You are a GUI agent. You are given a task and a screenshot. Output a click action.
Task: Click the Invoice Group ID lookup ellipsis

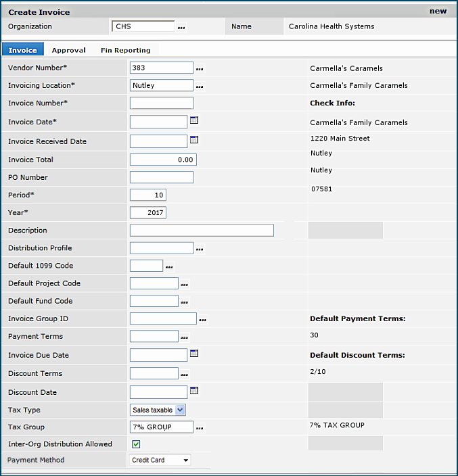point(202,320)
